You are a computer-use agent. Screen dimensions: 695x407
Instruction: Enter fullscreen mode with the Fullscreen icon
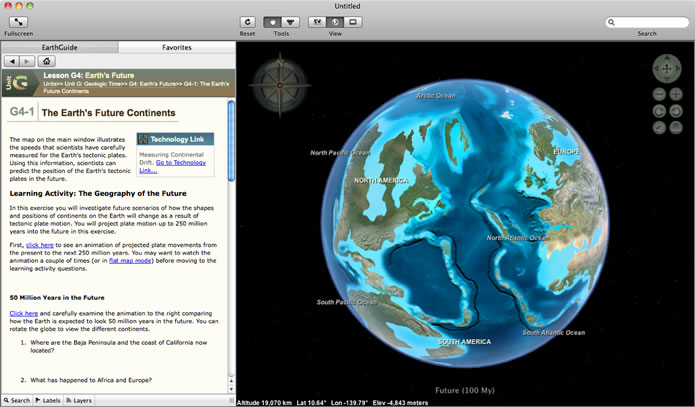coord(18,22)
